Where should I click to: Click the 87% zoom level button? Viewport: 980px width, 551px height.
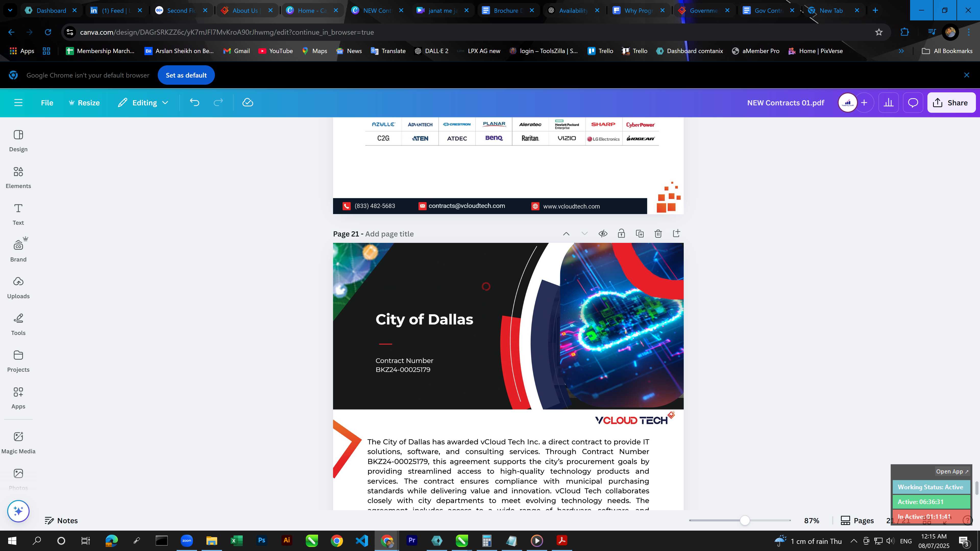point(812,521)
